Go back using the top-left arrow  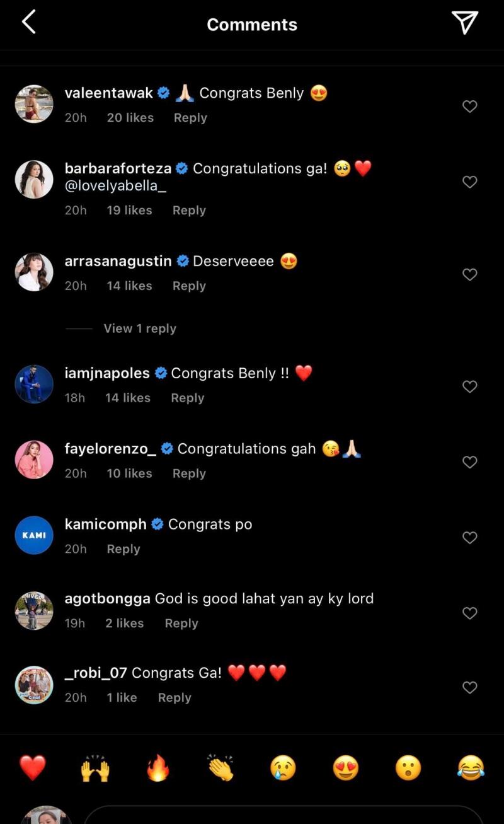29,23
